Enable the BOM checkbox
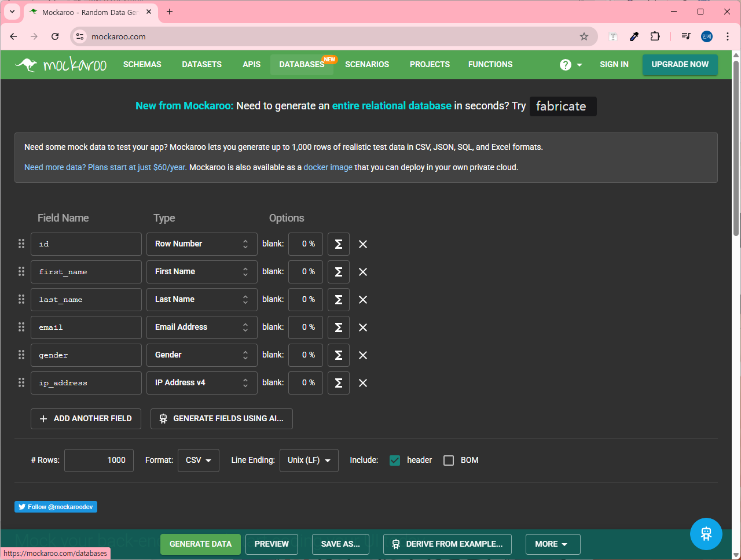Screen dimensions: 741x560 pyautogui.click(x=449, y=460)
